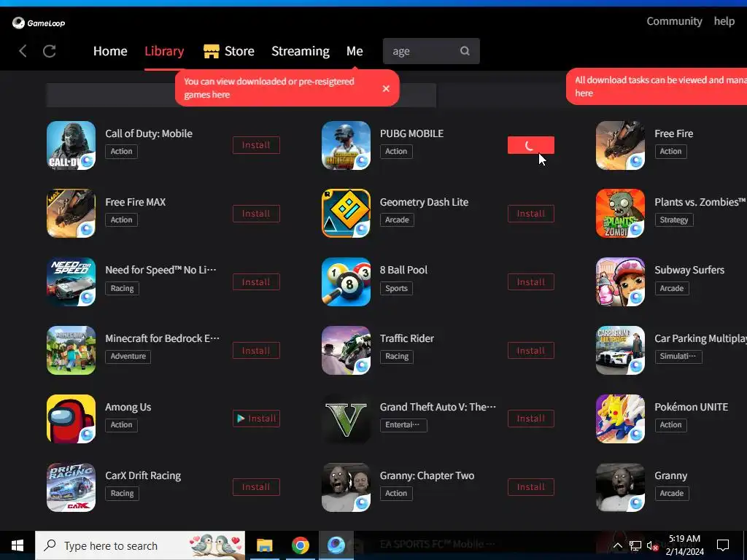
Task: Open the Store tab
Action: coord(229,51)
